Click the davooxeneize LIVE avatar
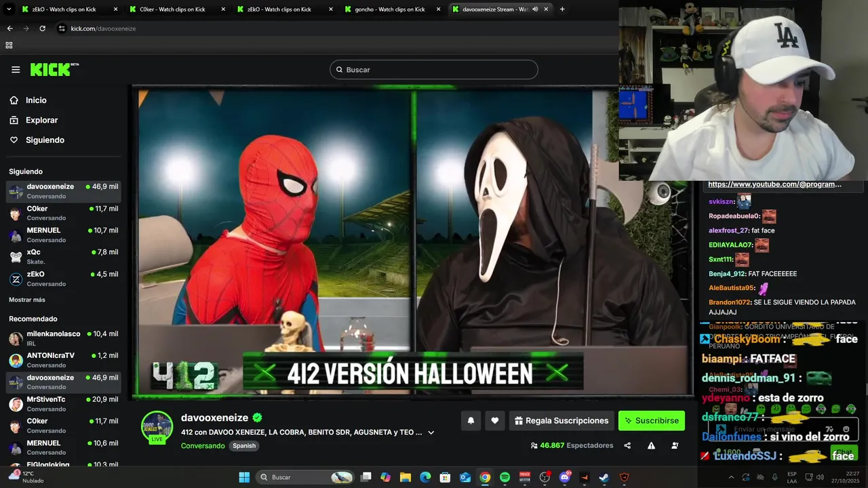Viewport: 868px width, 488px height. (x=157, y=427)
